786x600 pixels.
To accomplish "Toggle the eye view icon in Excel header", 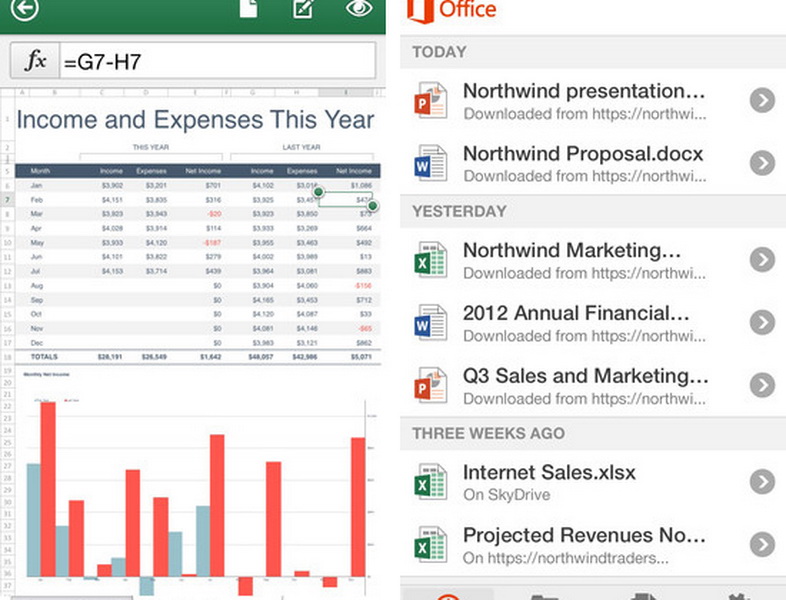I will point(359,8).
